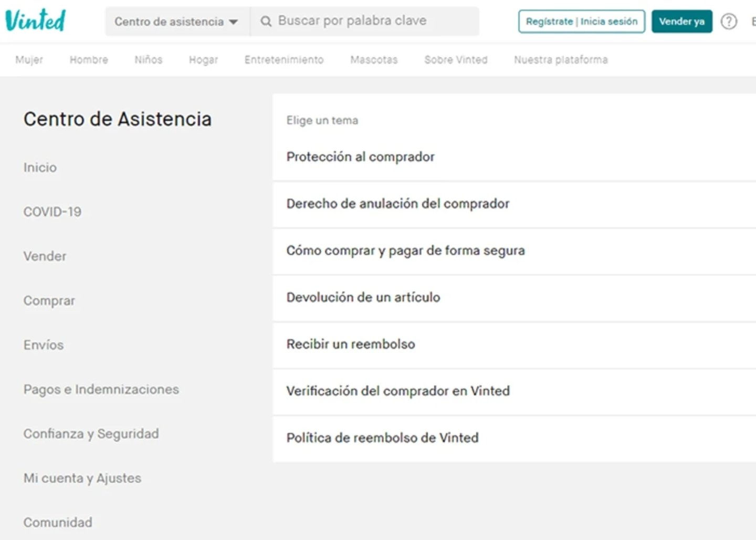
Task: Select Entretenimiento in the navigation bar
Action: pos(284,60)
